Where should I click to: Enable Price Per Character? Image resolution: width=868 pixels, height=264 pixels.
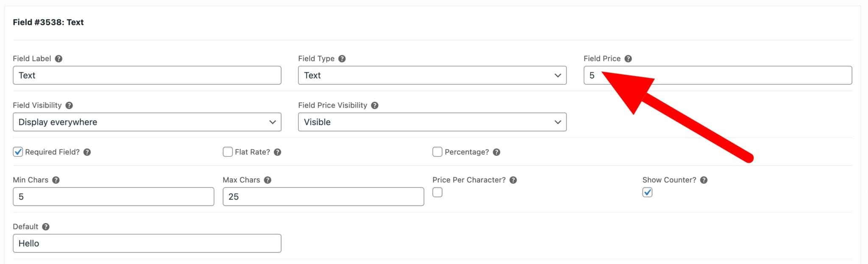tap(437, 192)
